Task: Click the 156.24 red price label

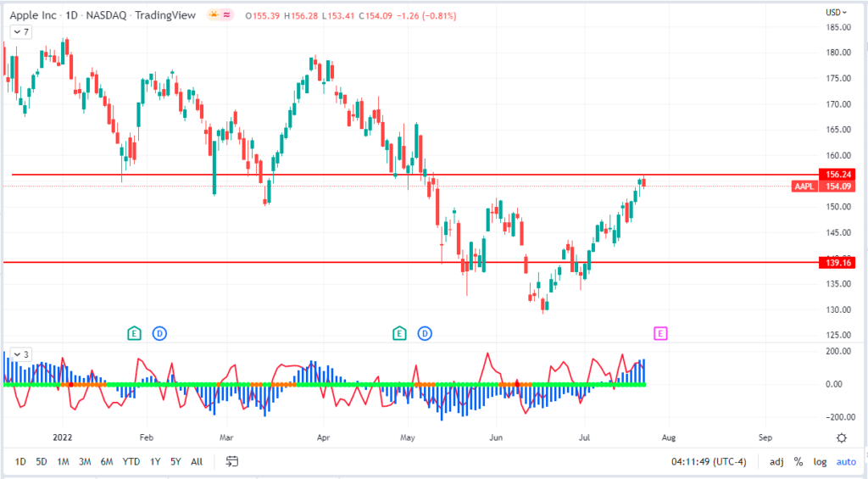Action: click(837, 175)
